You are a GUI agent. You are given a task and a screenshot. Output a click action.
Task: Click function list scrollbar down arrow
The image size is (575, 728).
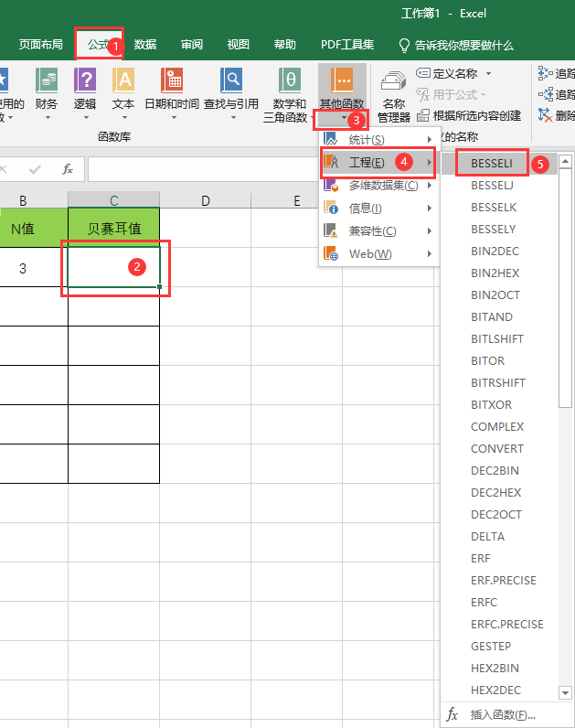(x=565, y=692)
